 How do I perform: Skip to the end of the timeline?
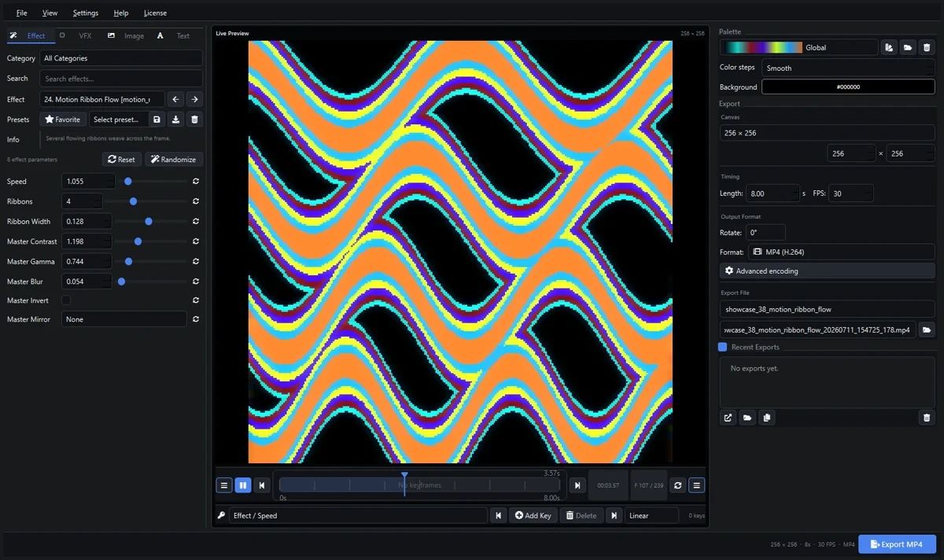click(x=577, y=485)
